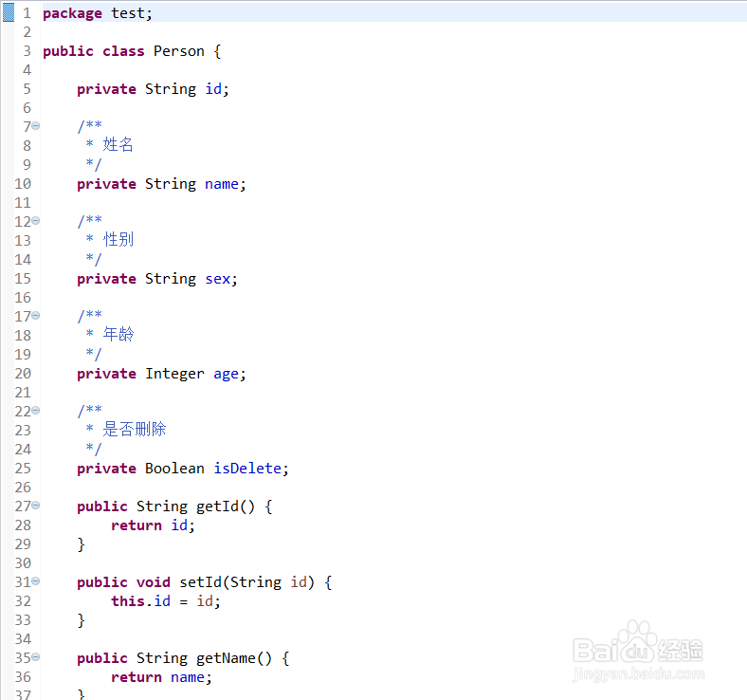The height and width of the screenshot is (700, 747).
Task: Place cursor on 'package' keyword in line 1
Action: tap(72, 14)
